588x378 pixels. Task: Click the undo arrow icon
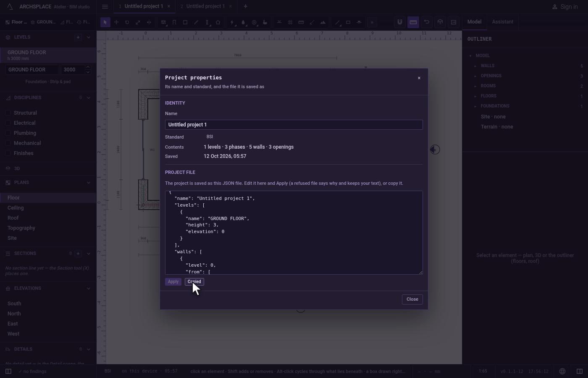[426, 22]
